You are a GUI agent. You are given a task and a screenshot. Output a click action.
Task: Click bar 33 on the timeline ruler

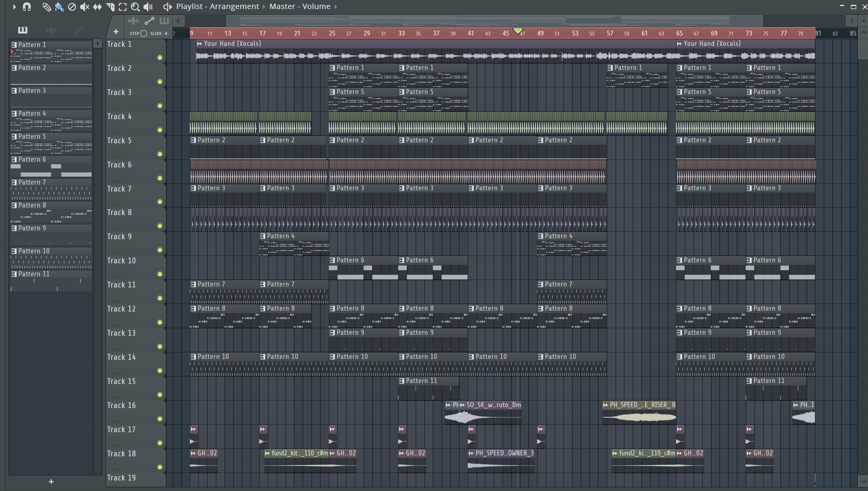[x=401, y=33]
